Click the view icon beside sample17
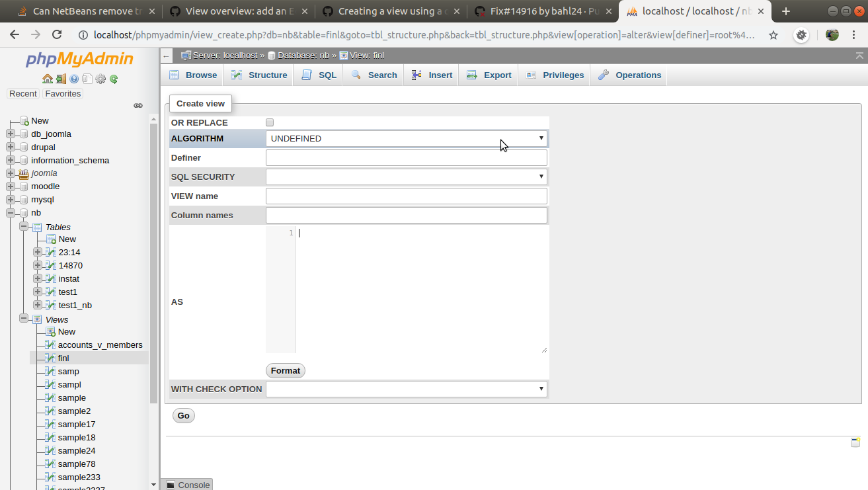The height and width of the screenshot is (490, 868). click(x=50, y=424)
